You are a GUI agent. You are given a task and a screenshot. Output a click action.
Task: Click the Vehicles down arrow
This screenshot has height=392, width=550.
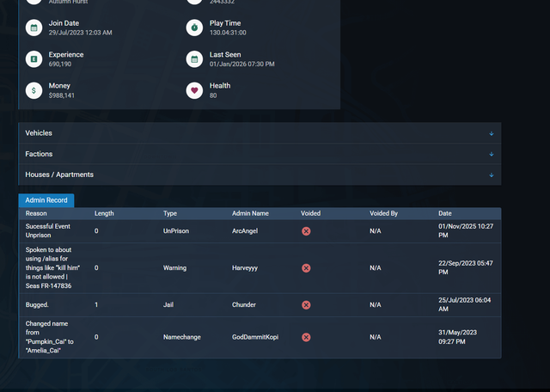[x=492, y=133]
